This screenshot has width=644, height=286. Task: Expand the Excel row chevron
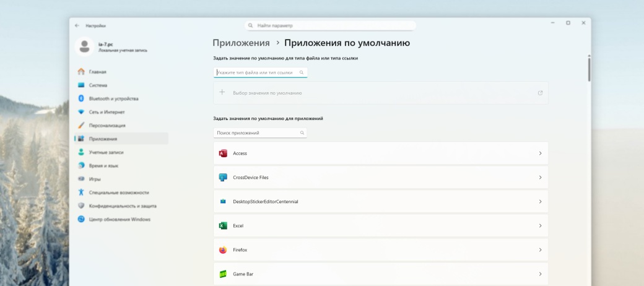(x=540, y=226)
